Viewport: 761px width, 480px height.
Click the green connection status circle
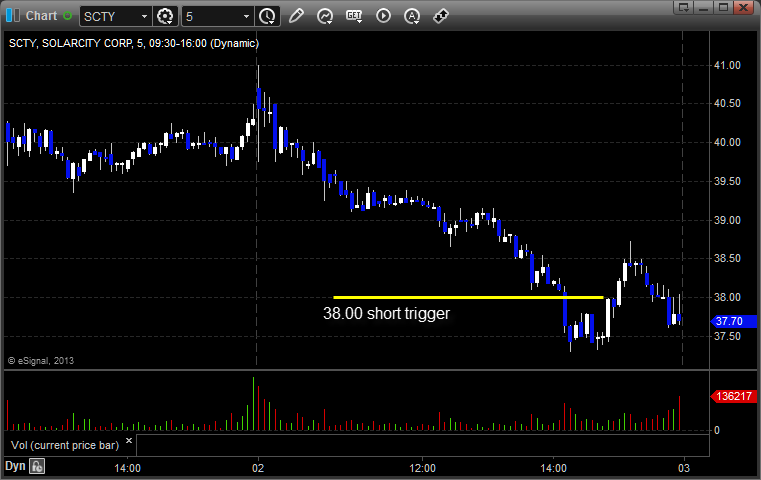click(67, 16)
